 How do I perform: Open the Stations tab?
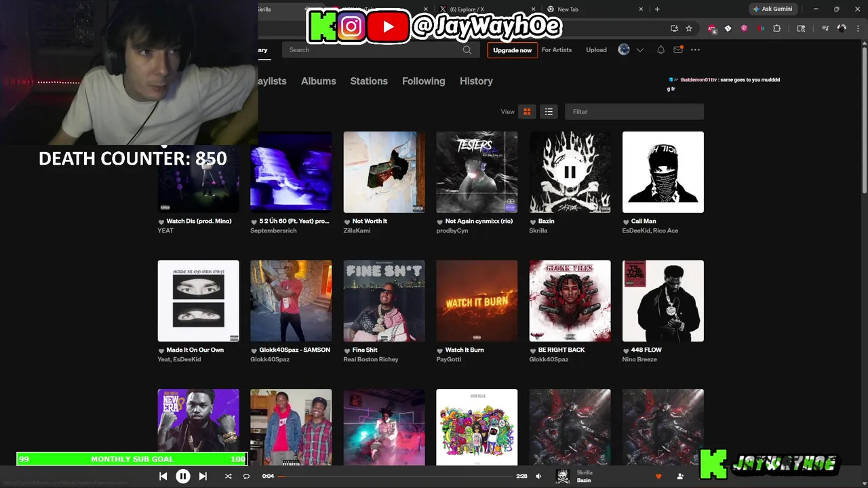click(x=369, y=81)
